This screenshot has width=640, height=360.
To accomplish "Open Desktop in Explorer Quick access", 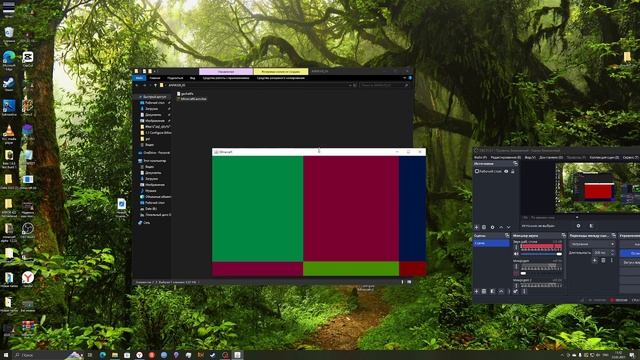I will [155, 103].
